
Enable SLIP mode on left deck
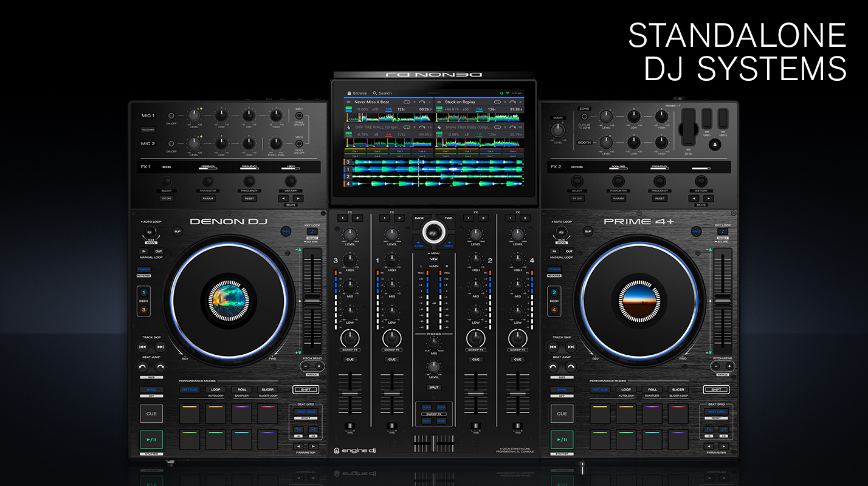(x=177, y=231)
